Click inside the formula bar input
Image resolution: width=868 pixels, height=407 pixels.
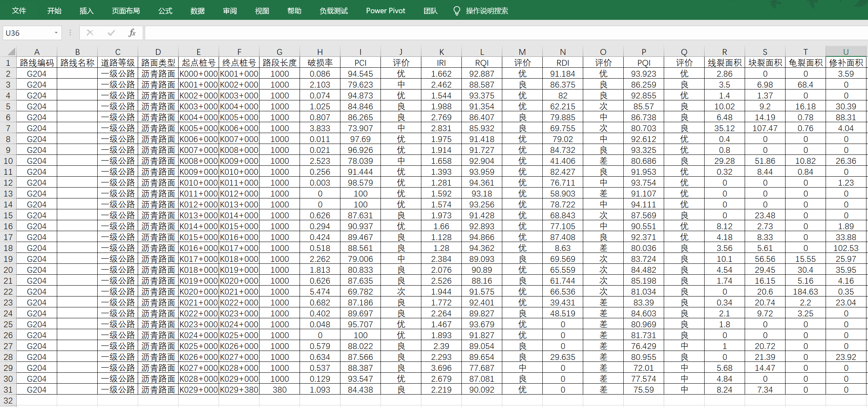[x=506, y=33]
